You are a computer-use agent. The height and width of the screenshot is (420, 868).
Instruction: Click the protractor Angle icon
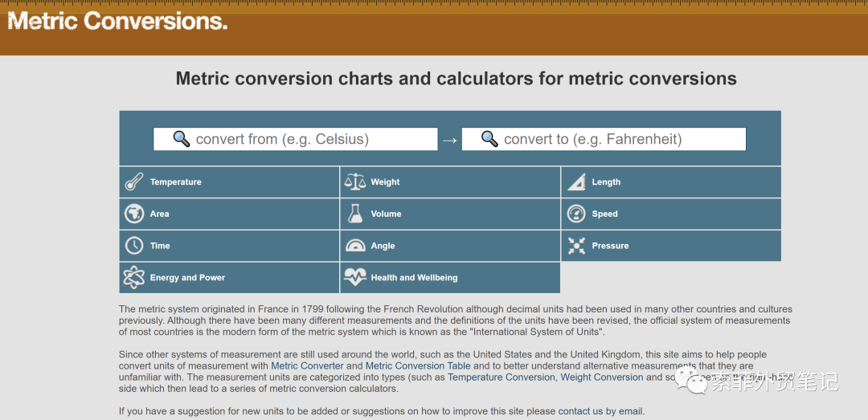(x=354, y=246)
